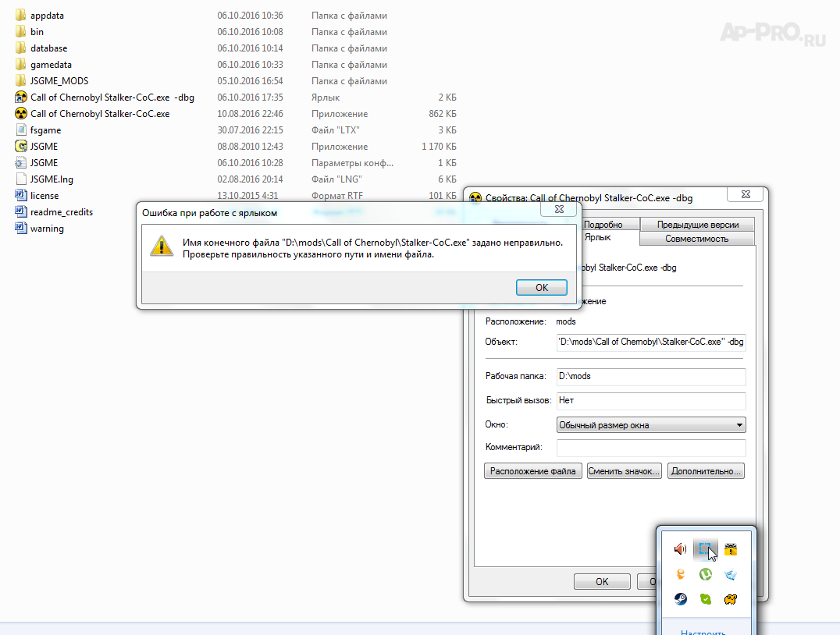Open the Steam tray icon
The width and height of the screenshot is (840, 635).
(x=681, y=598)
